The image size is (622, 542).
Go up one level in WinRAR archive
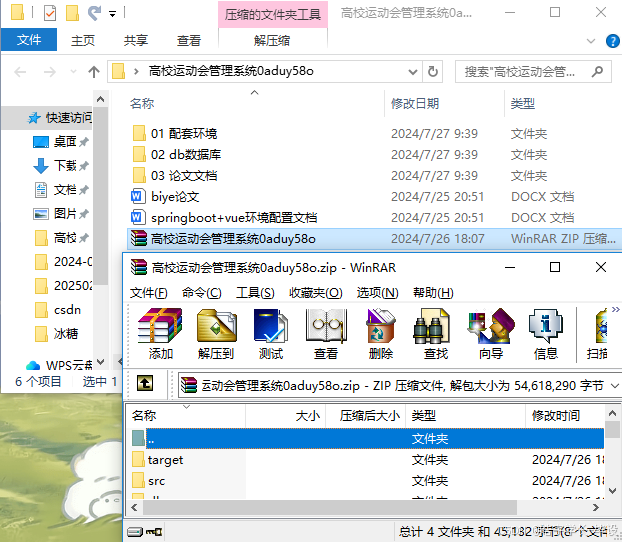point(145,383)
